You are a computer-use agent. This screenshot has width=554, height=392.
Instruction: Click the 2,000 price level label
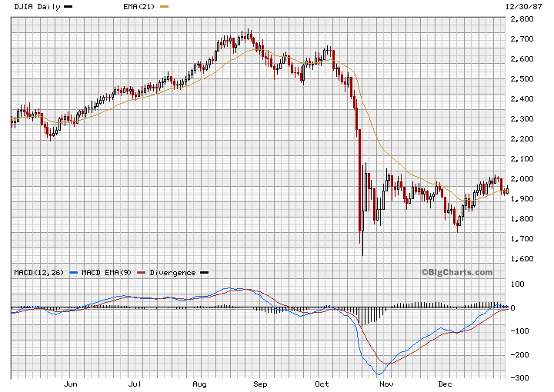(x=523, y=178)
